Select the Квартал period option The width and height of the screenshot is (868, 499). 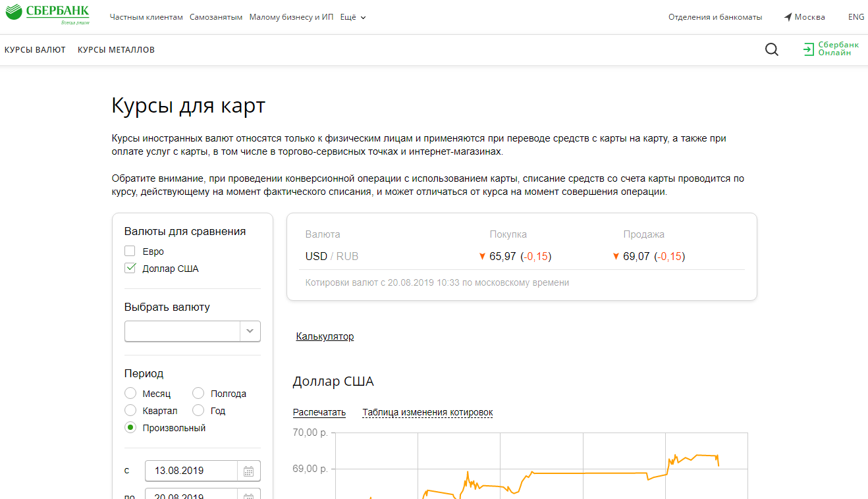(130, 411)
